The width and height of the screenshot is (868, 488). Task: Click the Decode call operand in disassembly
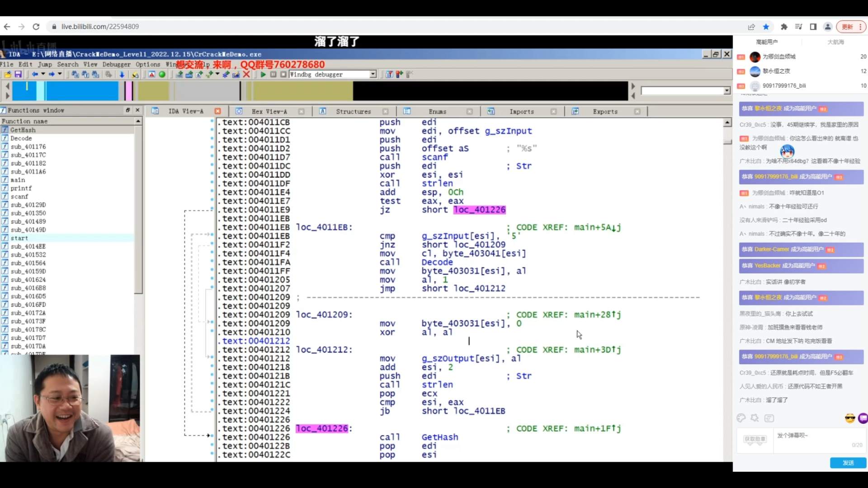click(437, 262)
